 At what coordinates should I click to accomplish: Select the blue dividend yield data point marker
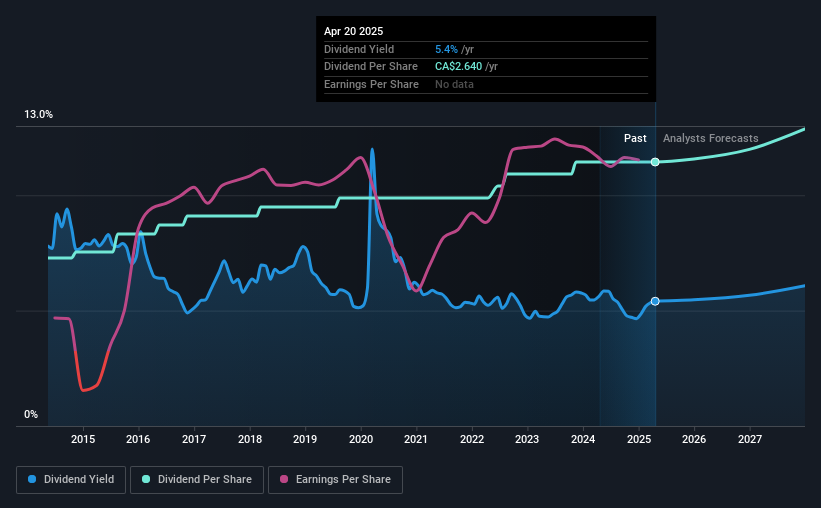coord(655,301)
